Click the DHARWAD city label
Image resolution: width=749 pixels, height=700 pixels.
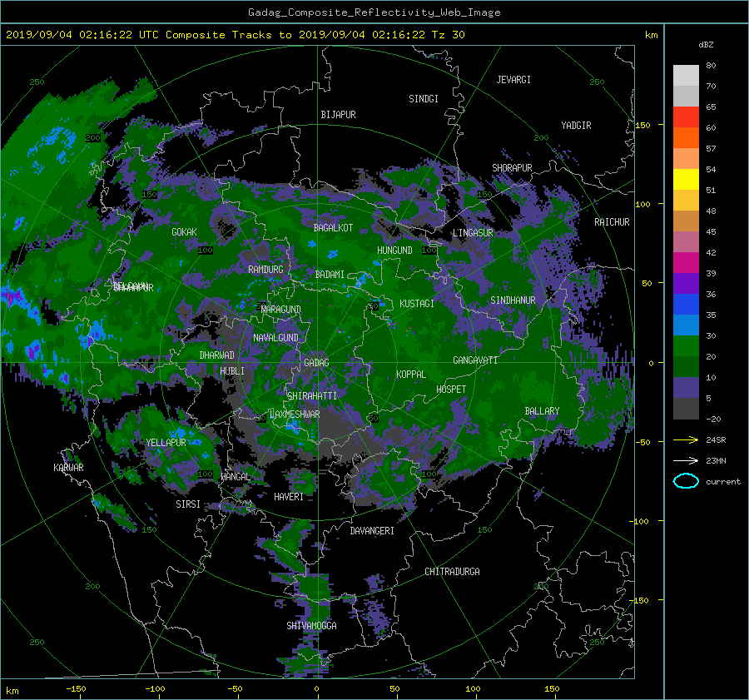[217, 355]
